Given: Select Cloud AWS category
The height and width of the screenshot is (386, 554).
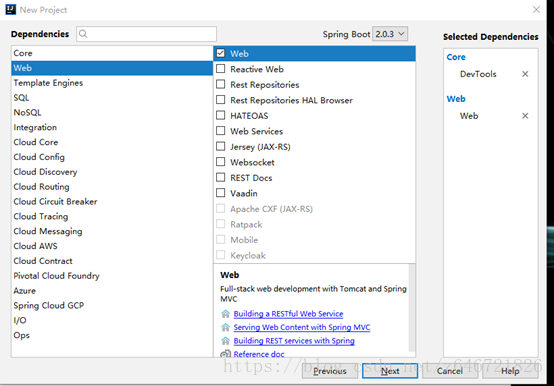Looking at the screenshot, I should (x=112, y=246).
